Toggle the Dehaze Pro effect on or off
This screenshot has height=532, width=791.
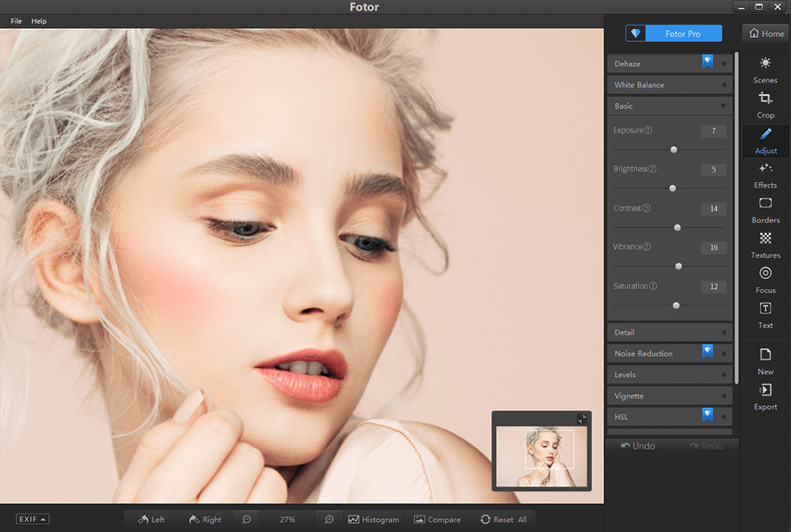point(707,62)
